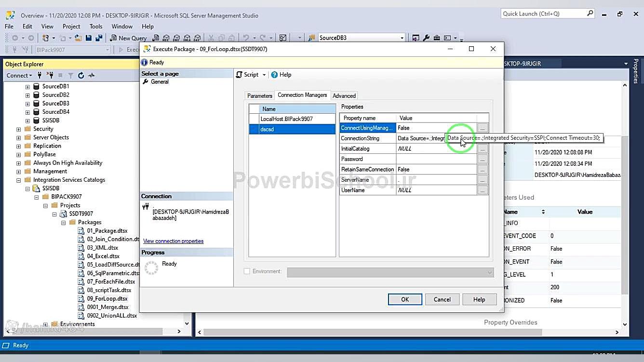Click the XMLA query icon in toolbar
Image resolution: width=644 pixels, height=362 pixels.
[187, 38]
